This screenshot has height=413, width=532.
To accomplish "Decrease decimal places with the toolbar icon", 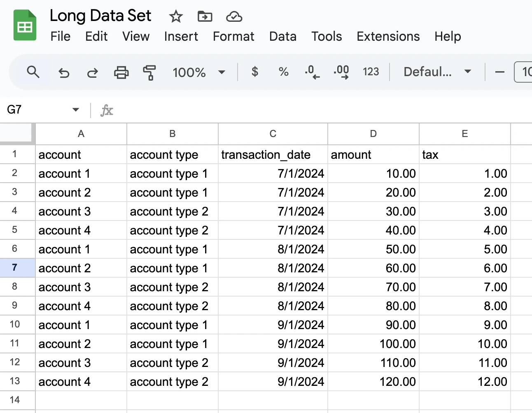I will pos(312,72).
